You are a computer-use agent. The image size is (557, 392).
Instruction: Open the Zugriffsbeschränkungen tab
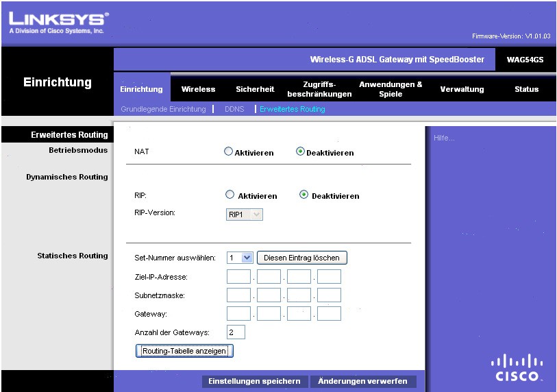pyautogui.click(x=319, y=89)
